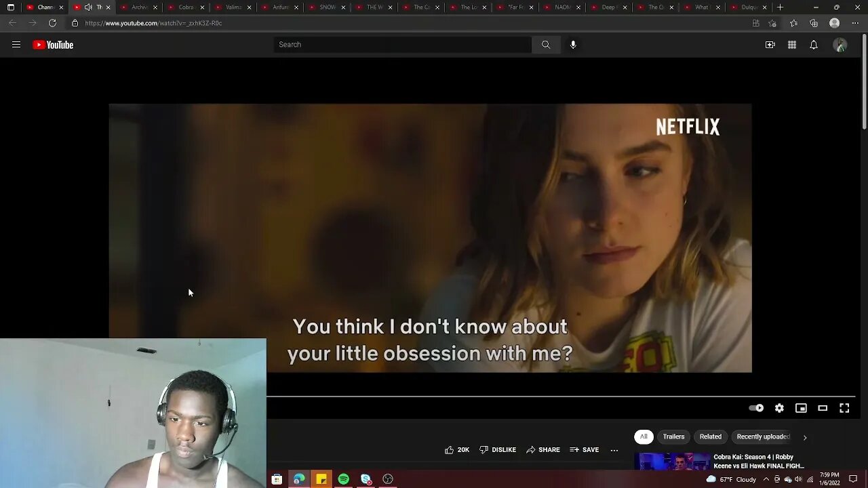
Task: Open OBS Studio from the taskbar
Action: [x=388, y=479]
